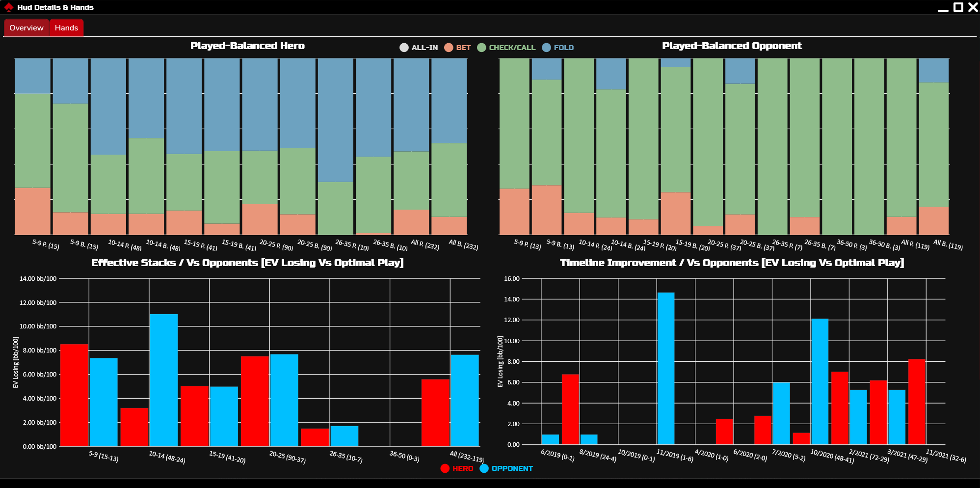Click the red hero bar for 5-9 (15-13)

pyautogui.click(x=75, y=395)
